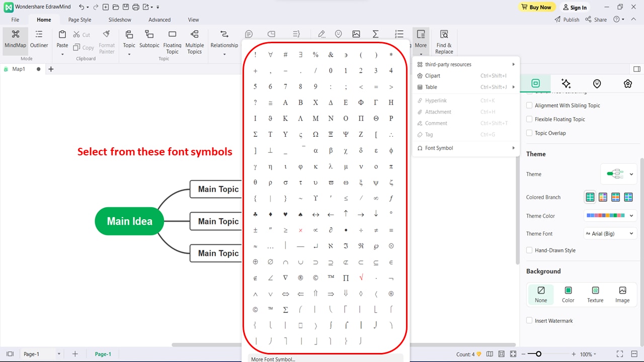This screenshot has width=644, height=362.
Task: Click the zoom slider handle
Action: pos(538,354)
